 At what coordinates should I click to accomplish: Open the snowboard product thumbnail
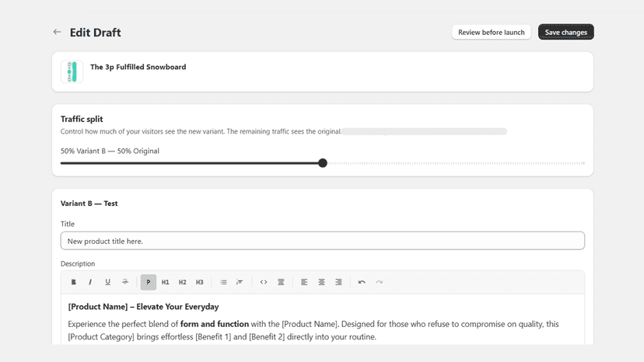[x=72, y=71]
